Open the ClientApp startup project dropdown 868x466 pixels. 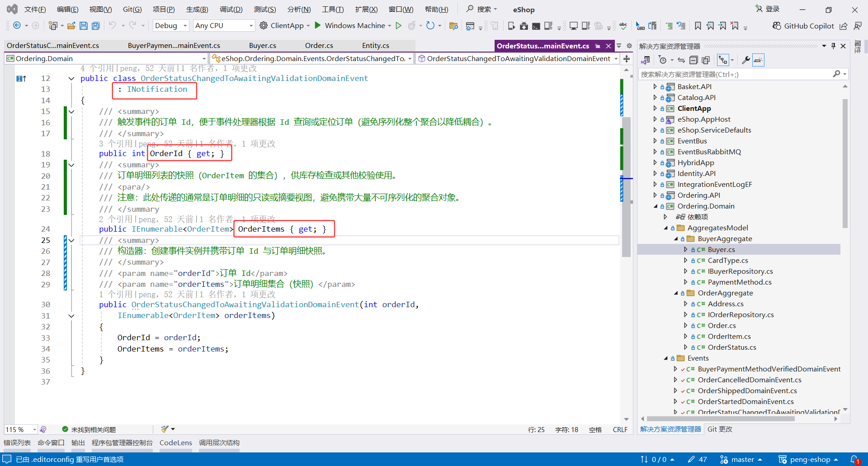(308, 26)
